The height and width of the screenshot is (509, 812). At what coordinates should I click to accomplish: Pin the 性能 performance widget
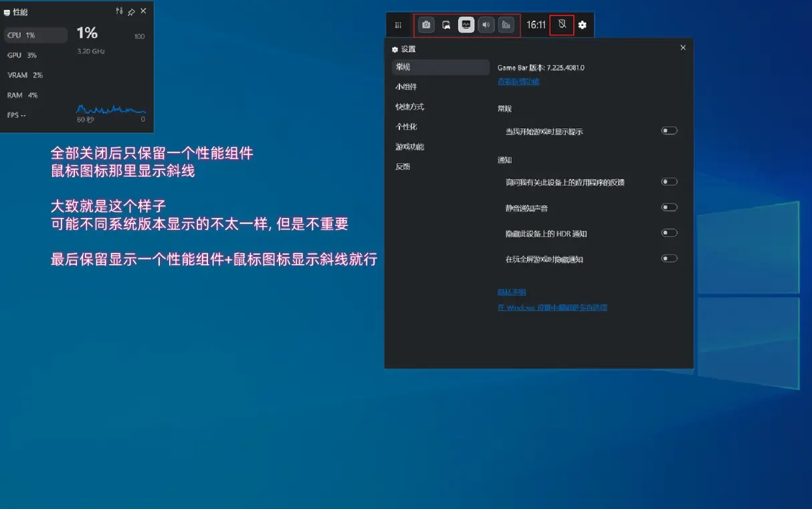(x=131, y=11)
